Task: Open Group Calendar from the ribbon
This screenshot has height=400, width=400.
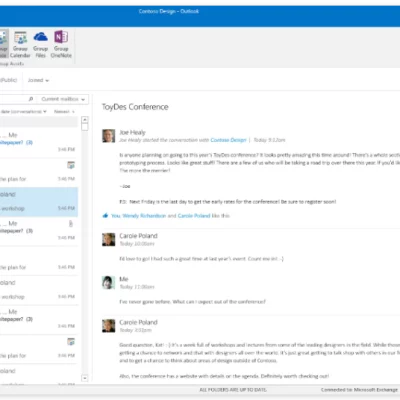Action: click(20, 44)
